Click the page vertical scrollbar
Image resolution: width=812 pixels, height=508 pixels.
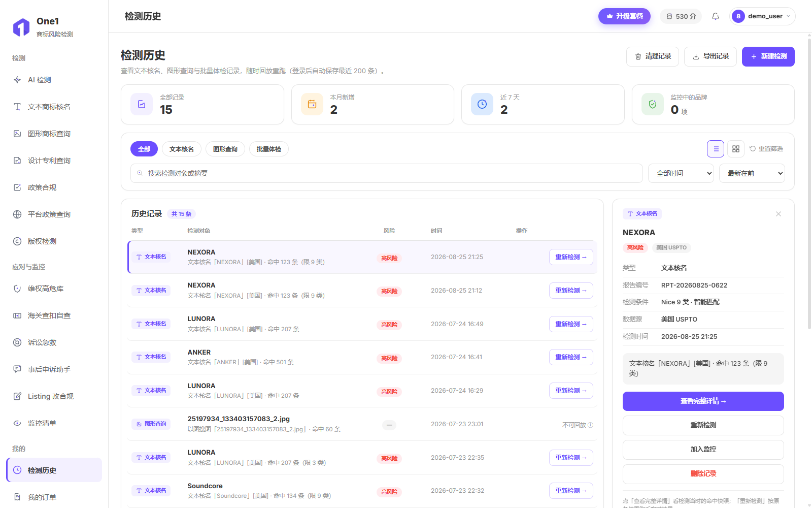pyautogui.click(x=809, y=183)
